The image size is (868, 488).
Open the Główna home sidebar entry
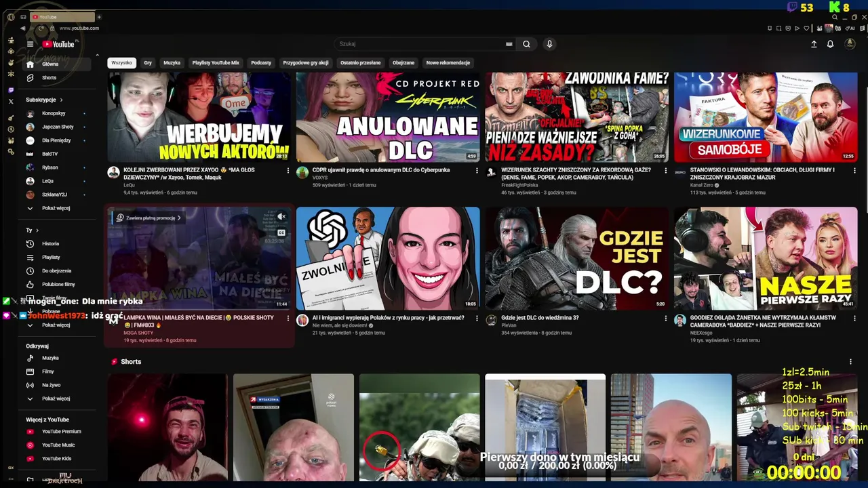tap(56, 64)
